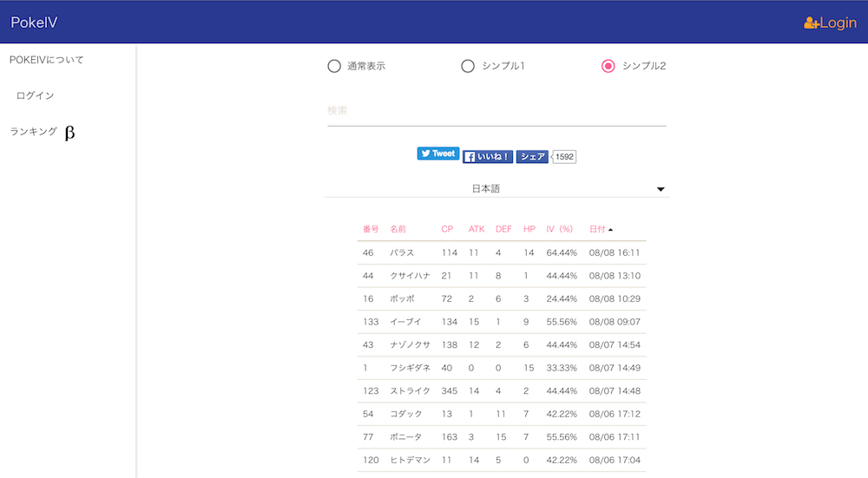Click the 1592 share count bubble
This screenshot has height=478, width=868.
pyautogui.click(x=564, y=156)
